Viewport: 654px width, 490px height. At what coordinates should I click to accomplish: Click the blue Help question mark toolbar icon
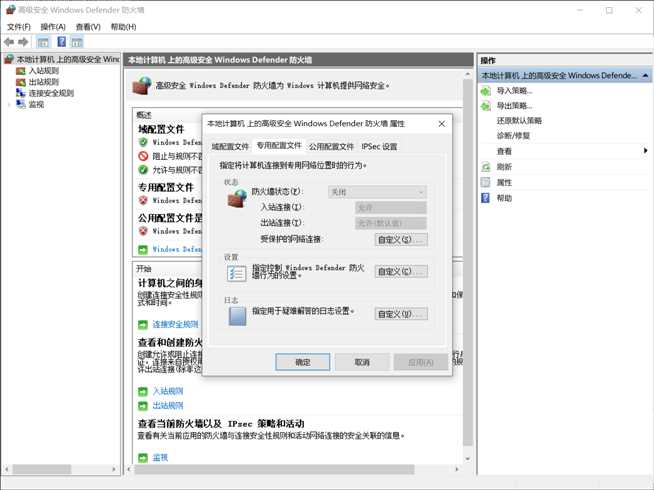[61, 42]
